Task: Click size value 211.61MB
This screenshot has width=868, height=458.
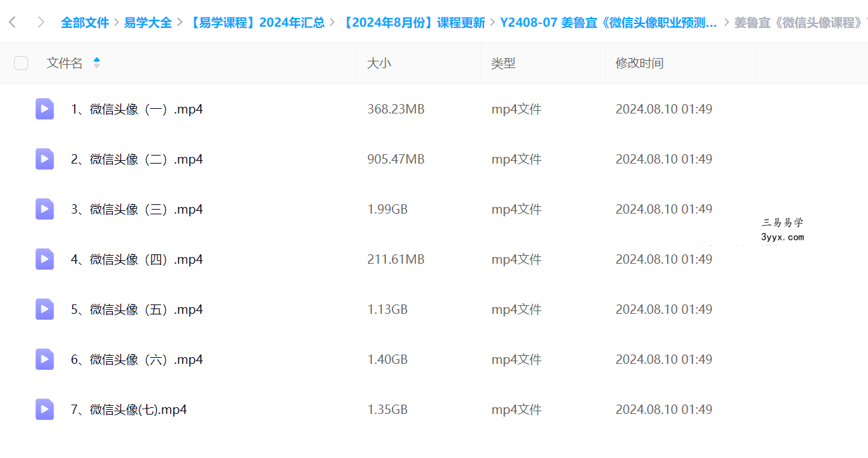Action: [396, 259]
